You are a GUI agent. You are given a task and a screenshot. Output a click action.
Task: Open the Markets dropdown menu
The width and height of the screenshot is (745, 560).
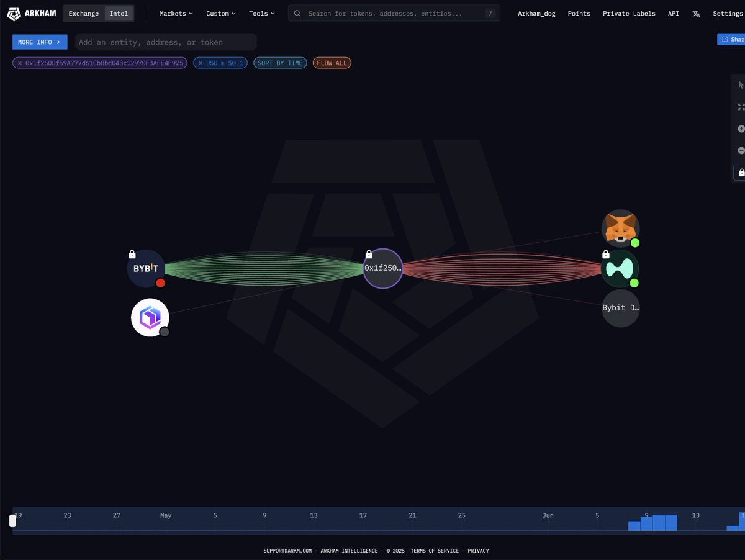[x=176, y=14]
